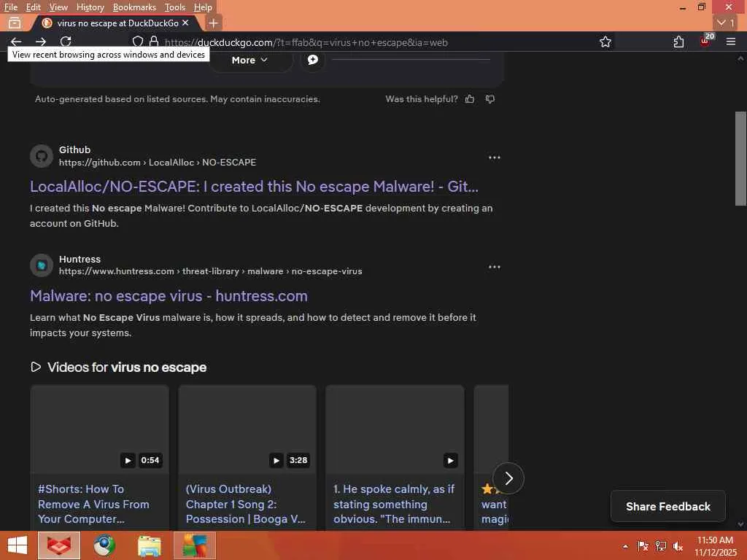The image size is (747, 560).
Task: Open options menu for the Huntress result
Action: pos(495,267)
